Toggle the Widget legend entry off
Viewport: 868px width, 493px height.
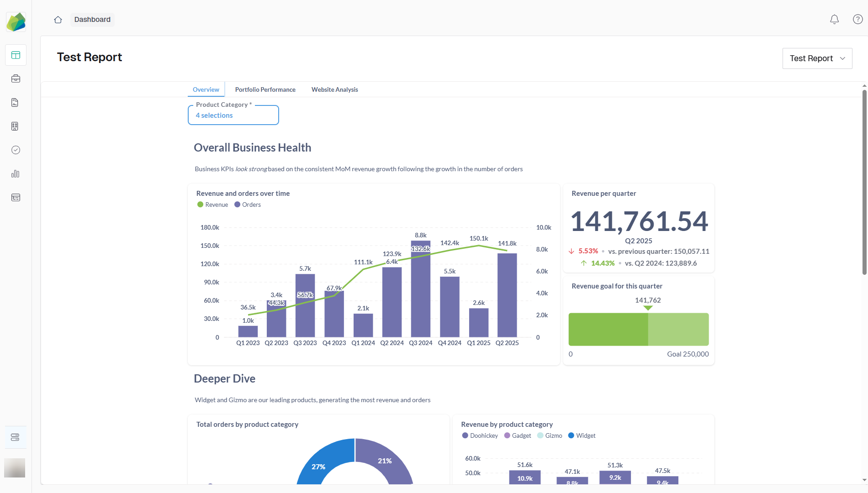pyautogui.click(x=582, y=435)
